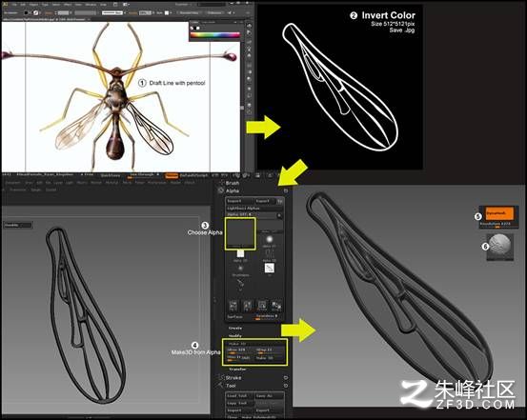This screenshot has height=420, width=527.
Task: Select the sculpt brush sphere thumbnail
Action: [499, 247]
